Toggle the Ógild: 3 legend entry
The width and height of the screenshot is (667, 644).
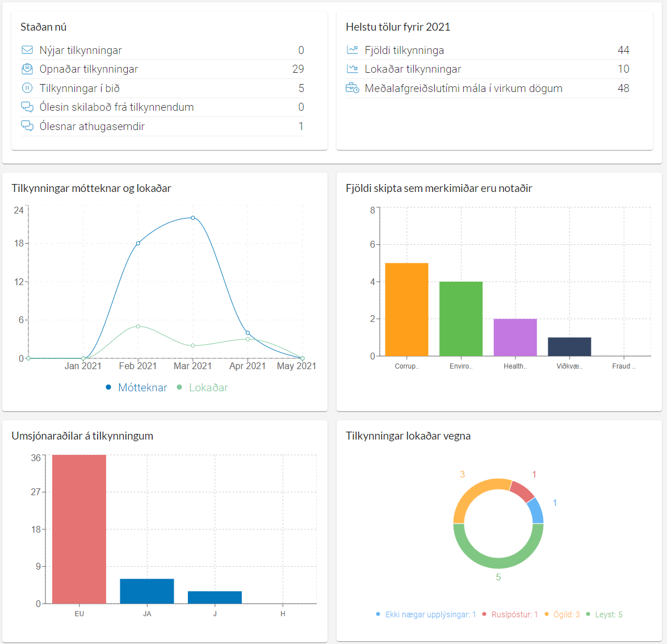pos(566,614)
